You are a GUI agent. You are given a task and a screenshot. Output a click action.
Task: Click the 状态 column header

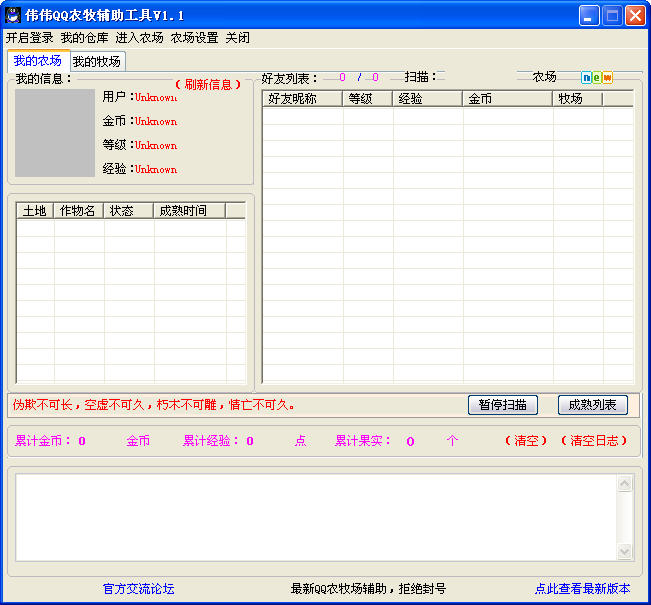click(x=128, y=211)
